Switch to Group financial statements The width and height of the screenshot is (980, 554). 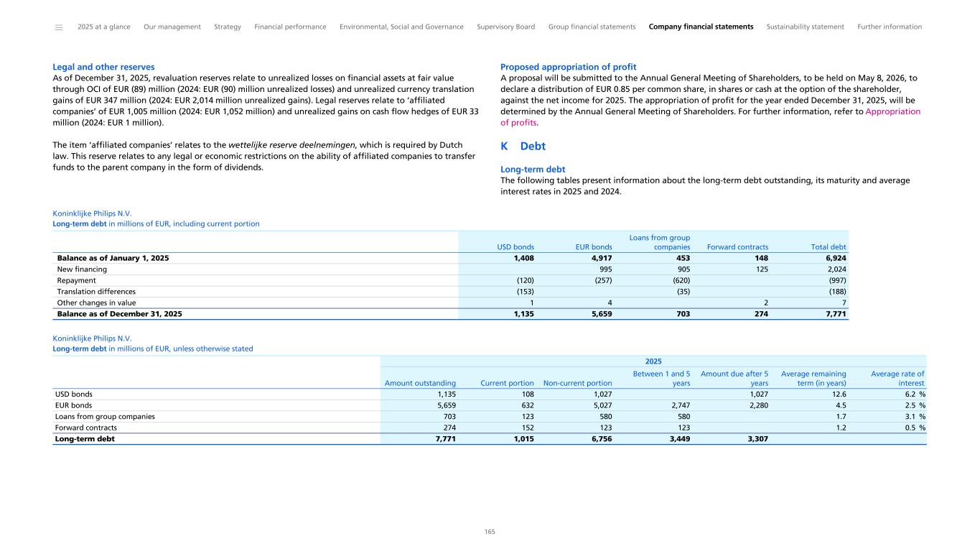[592, 27]
